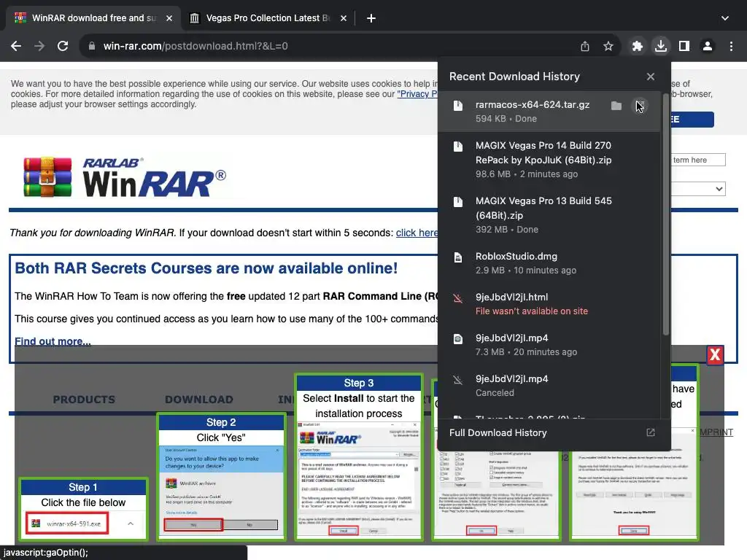Open the Privacy Policy link
The image size is (747, 560).
pos(417,94)
